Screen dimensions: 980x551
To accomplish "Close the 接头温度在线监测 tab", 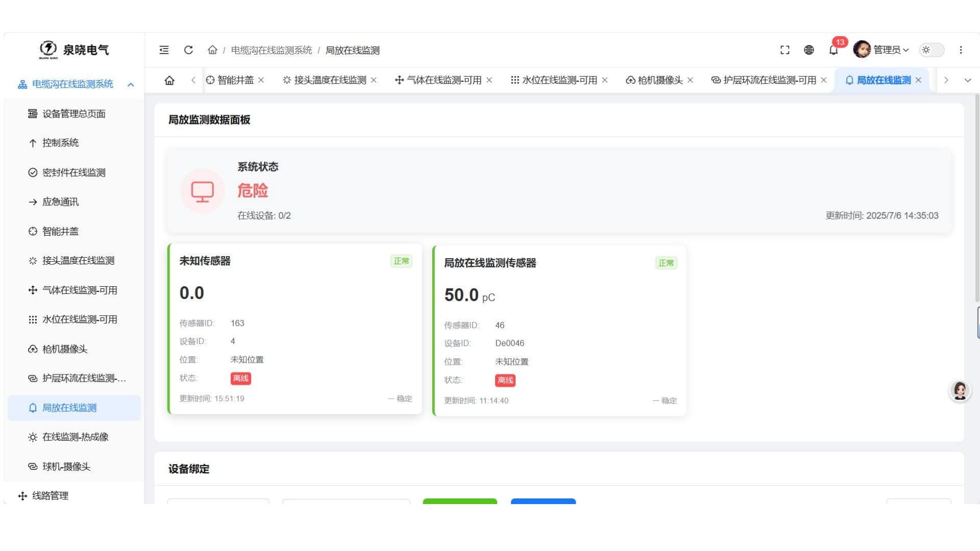I will (374, 80).
